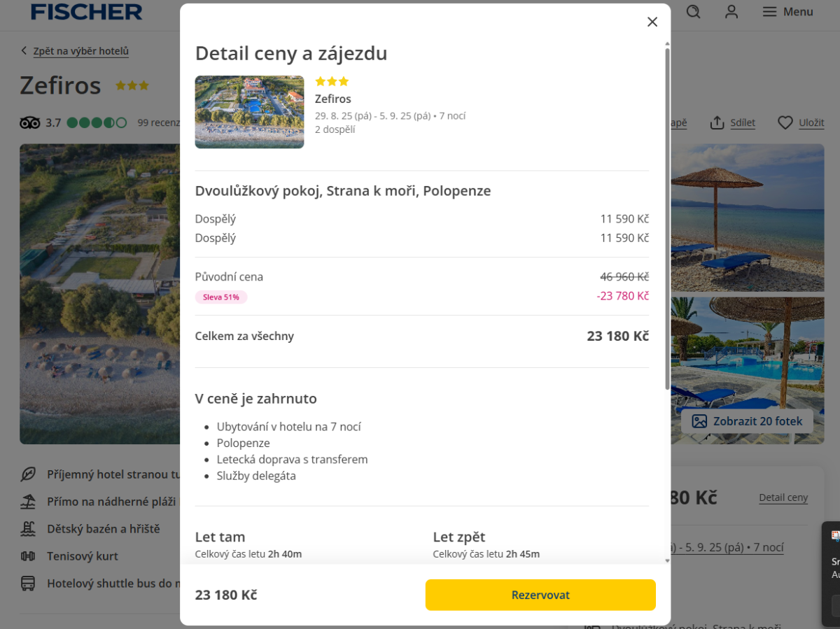
Task: Click the scrollbar down arrow in dialog
Action: coord(667,560)
